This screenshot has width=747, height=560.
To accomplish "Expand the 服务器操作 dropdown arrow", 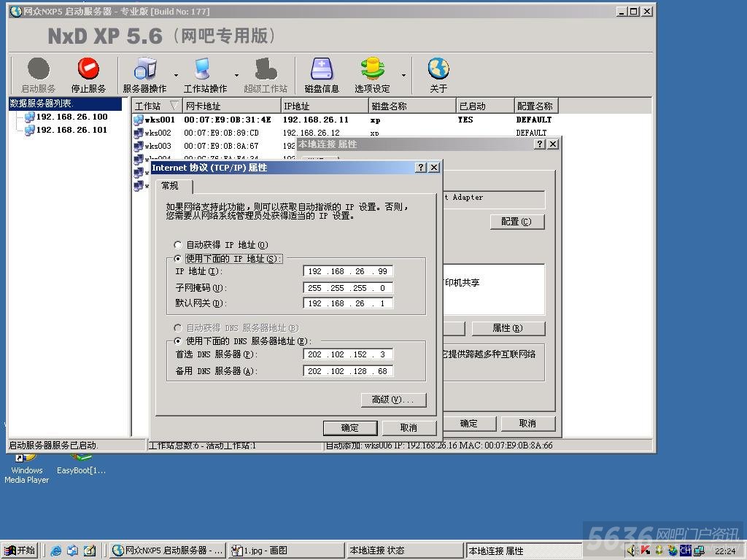I will point(176,75).
